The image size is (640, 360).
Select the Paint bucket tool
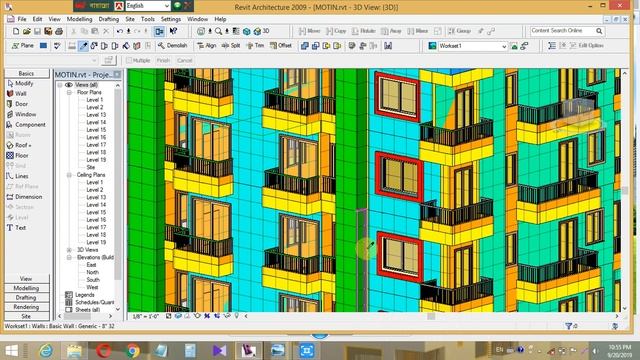(x=126, y=46)
